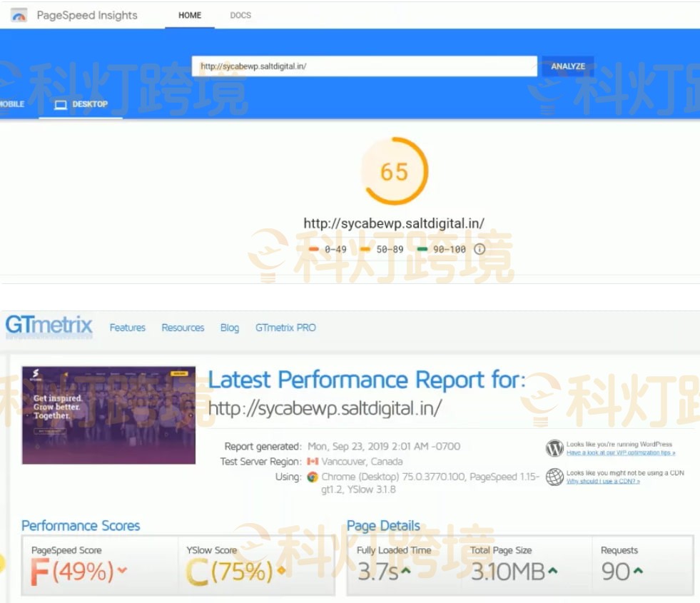The height and width of the screenshot is (603, 700).
Task: Click the YSlow Score C(75%) grade
Action: click(x=229, y=572)
